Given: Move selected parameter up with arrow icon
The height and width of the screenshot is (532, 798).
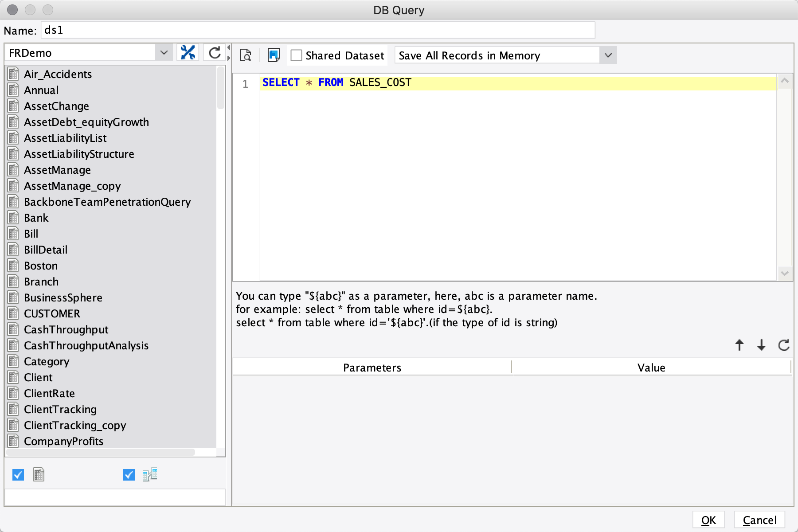Looking at the screenshot, I should tap(739, 345).
